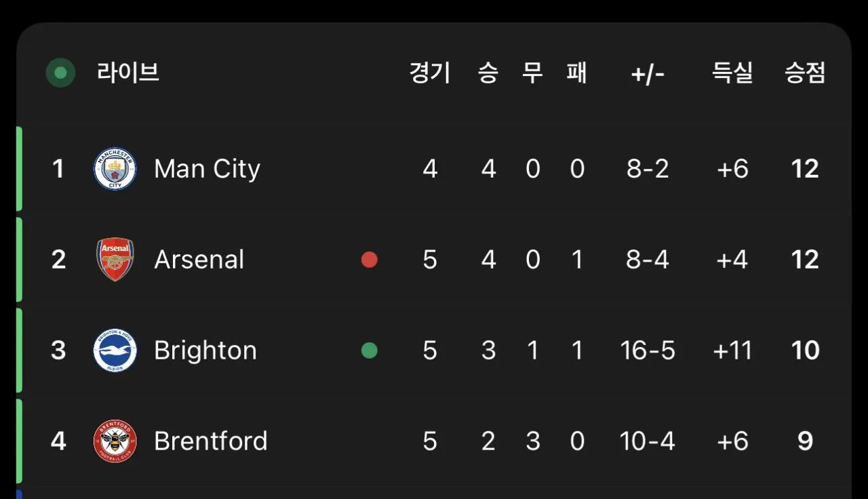Image resolution: width=868 pixels, height=499 pixels.
Task: Click the 경기 matches played column header
Action: [430, 73]
